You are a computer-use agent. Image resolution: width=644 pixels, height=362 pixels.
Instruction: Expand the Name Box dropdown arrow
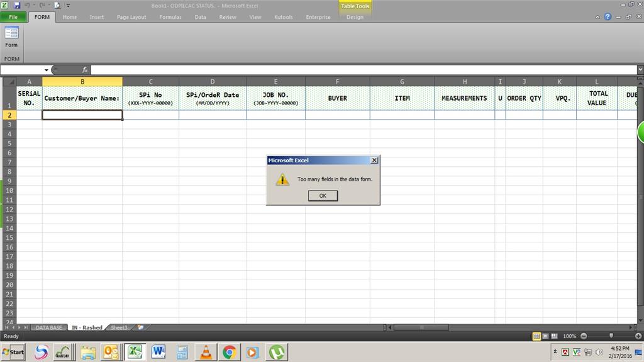(x=47, y=70)
